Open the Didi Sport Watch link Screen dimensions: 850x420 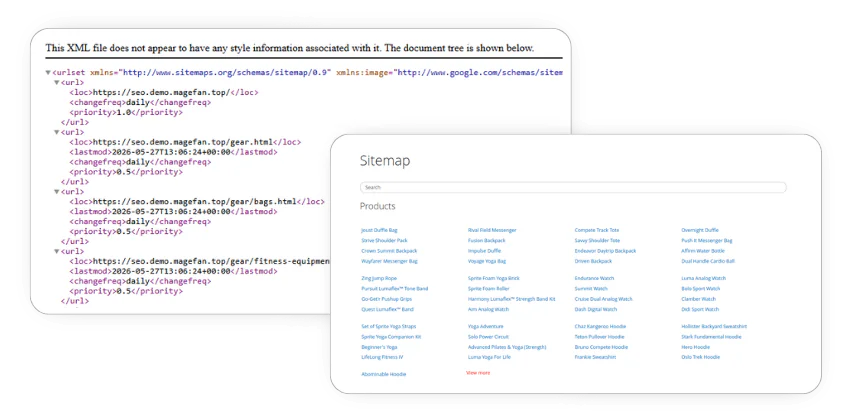coord(700,309)
